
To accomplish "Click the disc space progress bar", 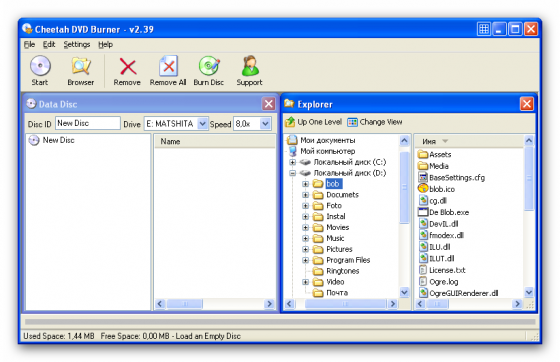I will click(x=280, y=322).
